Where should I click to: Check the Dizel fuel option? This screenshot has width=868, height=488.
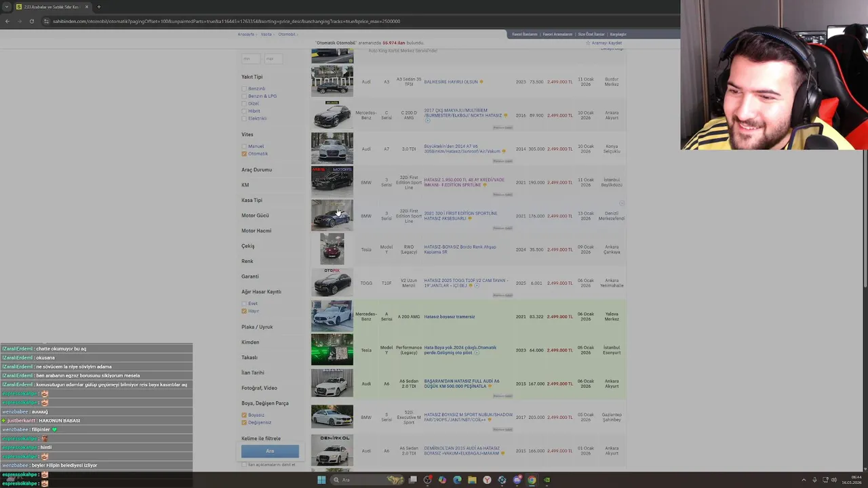click(244, 104)
